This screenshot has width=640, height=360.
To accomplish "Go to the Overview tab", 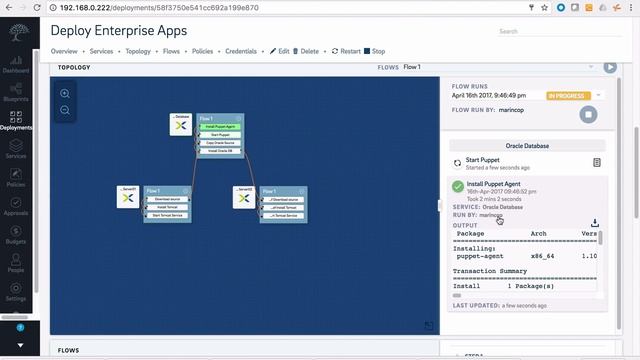I will 64,51.
